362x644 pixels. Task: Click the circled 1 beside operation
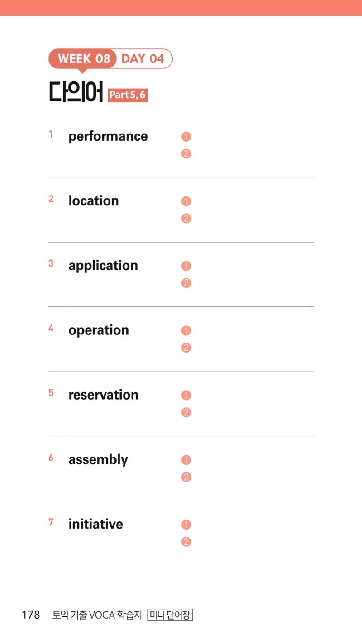click(186, 331)
